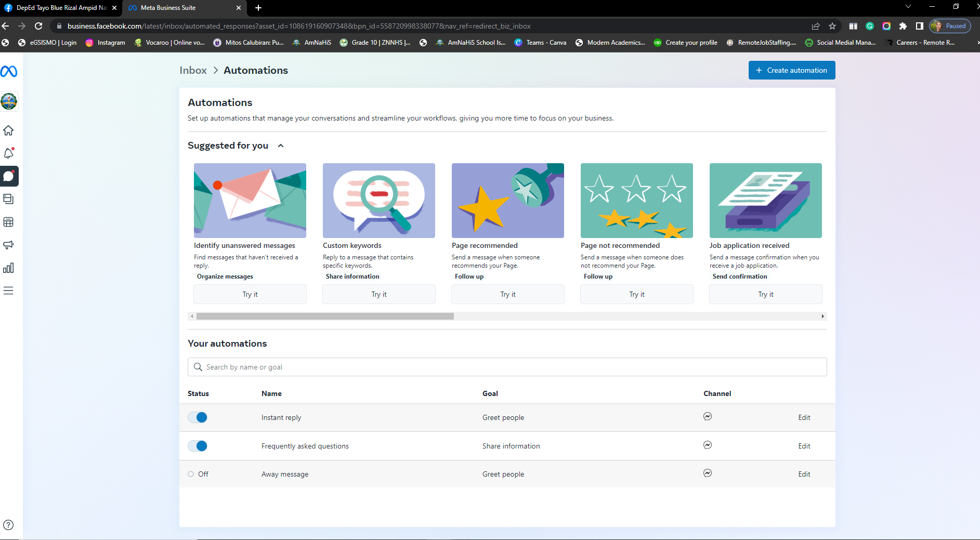Click suggestions horizontal scrollbar thumb

[325, 316]
